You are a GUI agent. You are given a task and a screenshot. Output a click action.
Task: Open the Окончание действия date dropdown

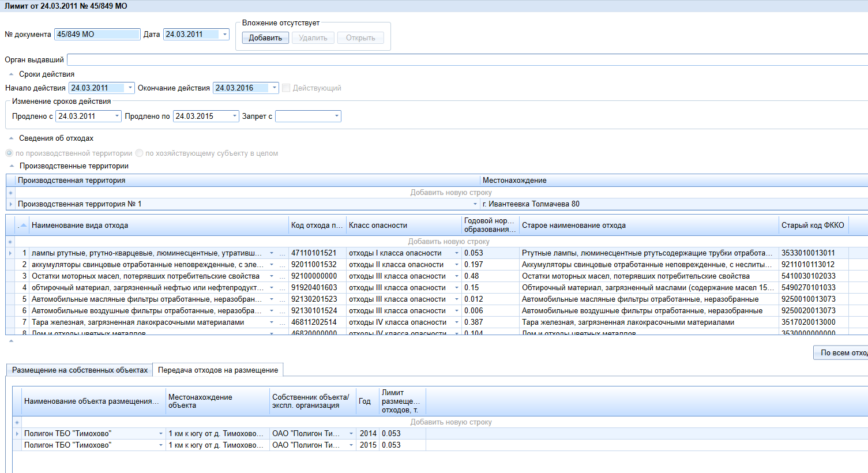pyautogui.click(x=274, y=88)
